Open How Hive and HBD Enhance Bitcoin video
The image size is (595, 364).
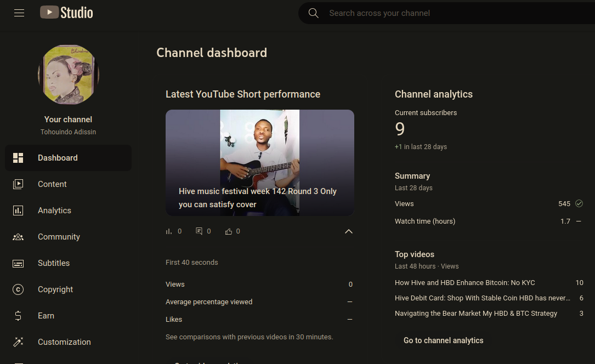pos(465,283)
